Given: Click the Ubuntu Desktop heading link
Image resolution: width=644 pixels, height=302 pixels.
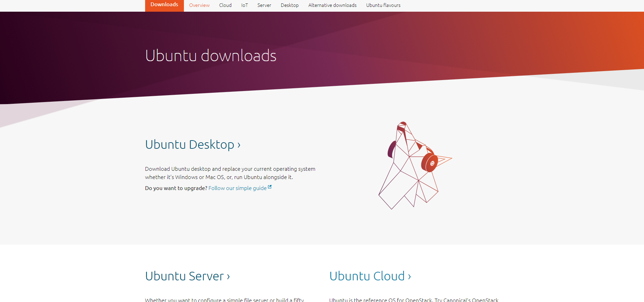Looking at the screenshot, I should tap(193, 145).
